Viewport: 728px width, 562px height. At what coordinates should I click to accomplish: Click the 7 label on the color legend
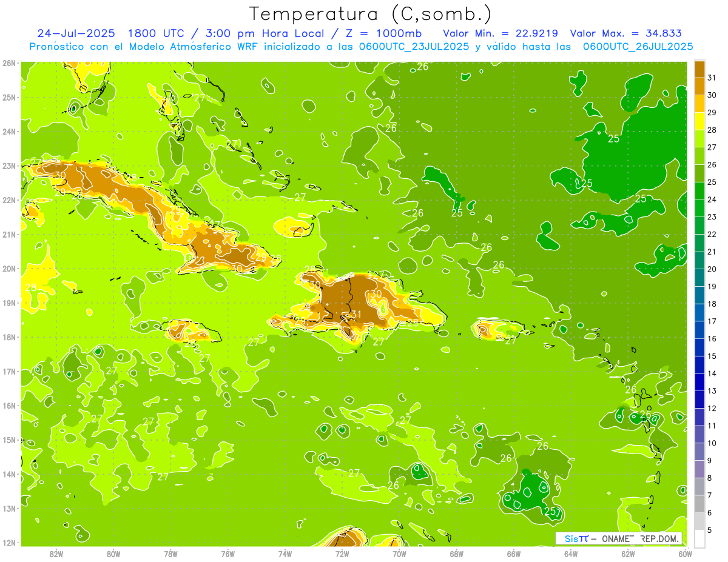tap(710, 495)
